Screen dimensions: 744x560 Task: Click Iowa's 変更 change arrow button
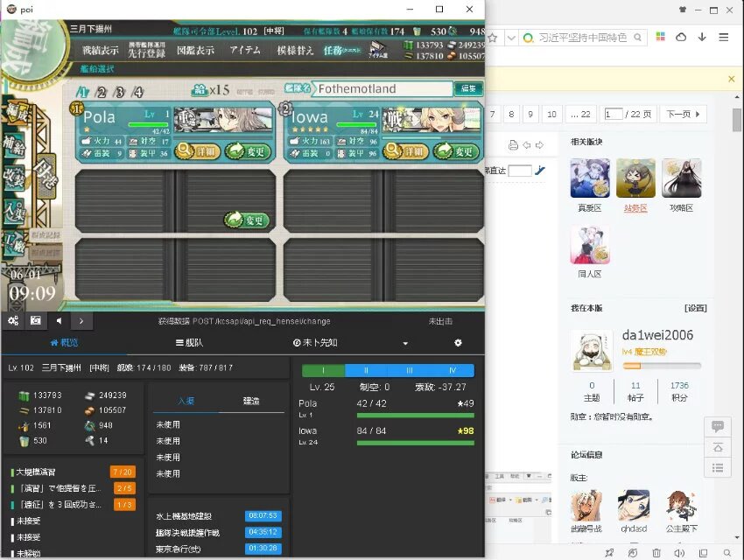[456, 151]
